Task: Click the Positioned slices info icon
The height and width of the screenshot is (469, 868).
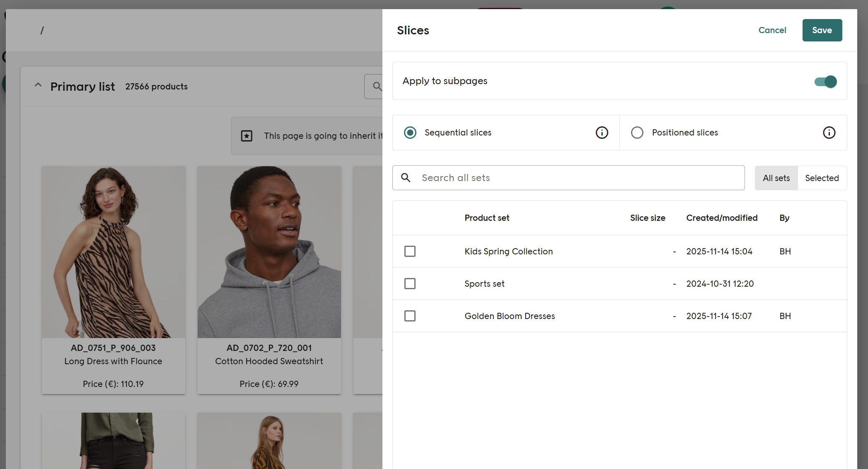Action: point(829,133)
